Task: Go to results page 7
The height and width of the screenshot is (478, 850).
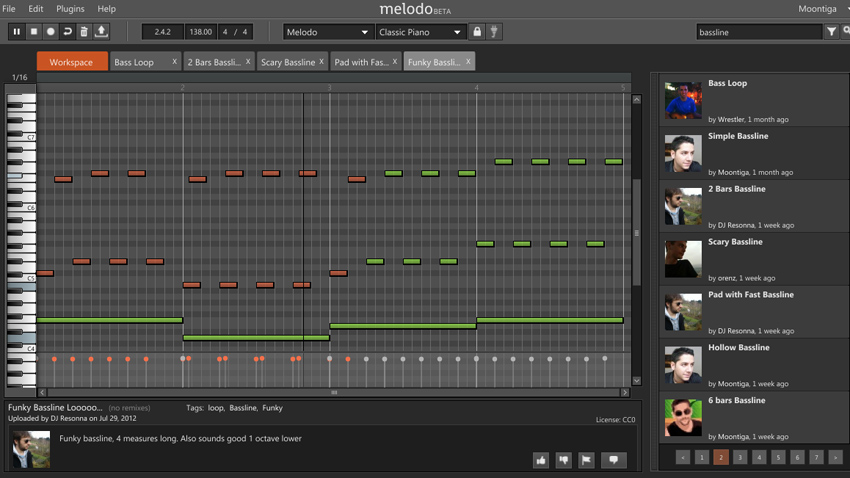Action: 816,457
